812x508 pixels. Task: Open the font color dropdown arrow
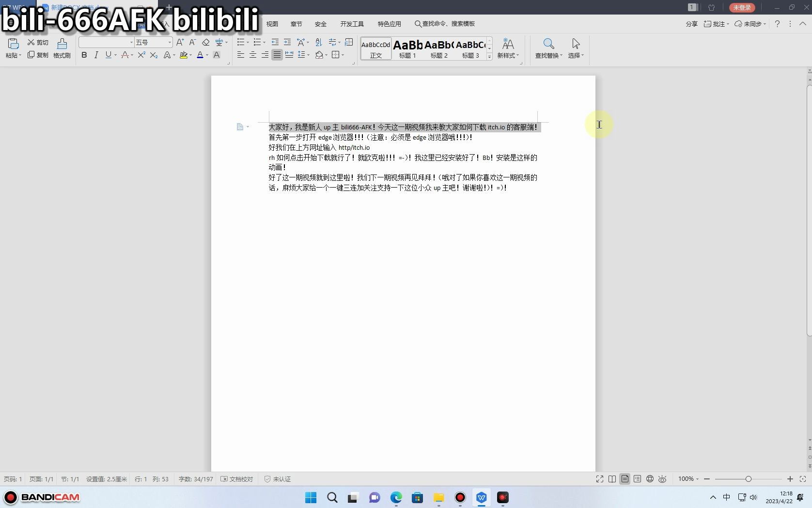pos(207,55)
